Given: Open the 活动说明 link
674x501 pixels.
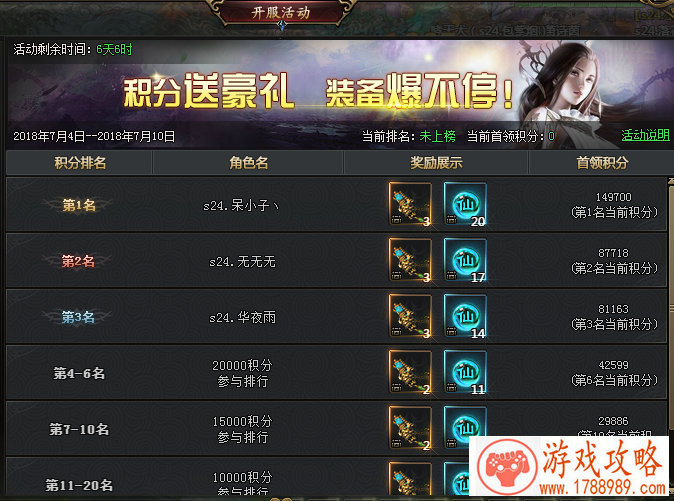Looking at the screenshot, I should click(645, 135).
